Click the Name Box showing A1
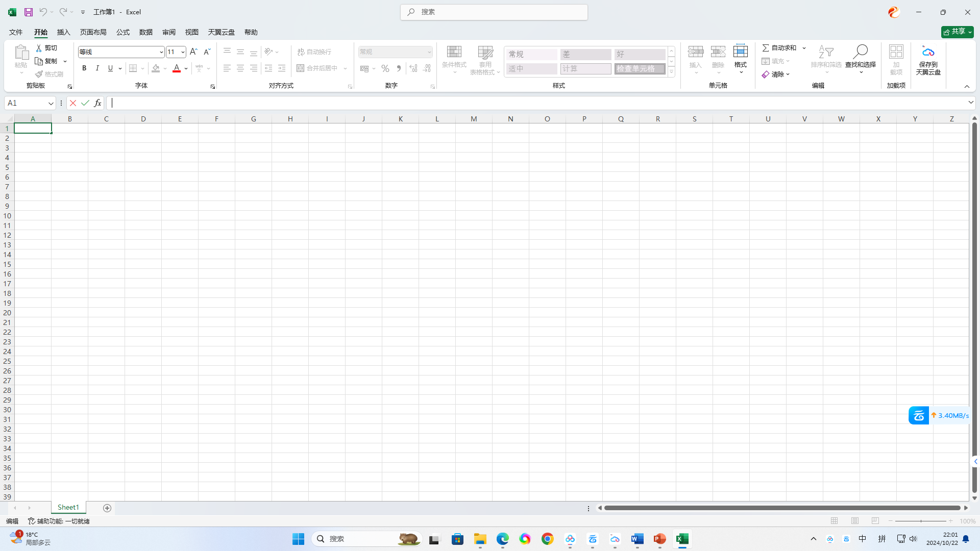Viewport: 980px width, 551px height. (x=27, y=103)
